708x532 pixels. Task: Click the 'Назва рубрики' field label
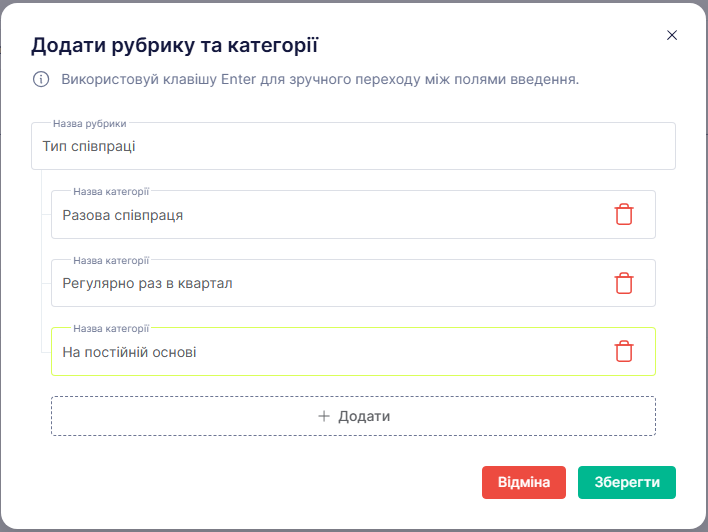point(90,124)
